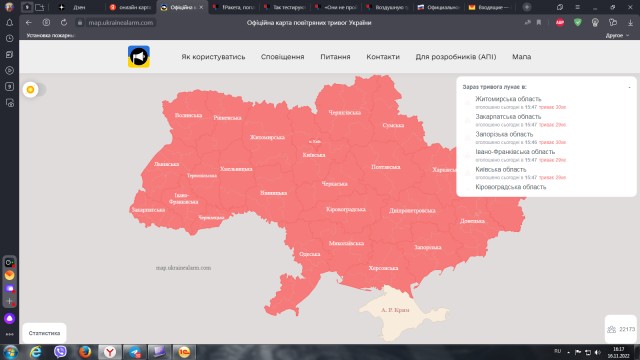Screen dimensions: 640x360
Task: Click the padlock site security icon
Action: click(80, 23)
